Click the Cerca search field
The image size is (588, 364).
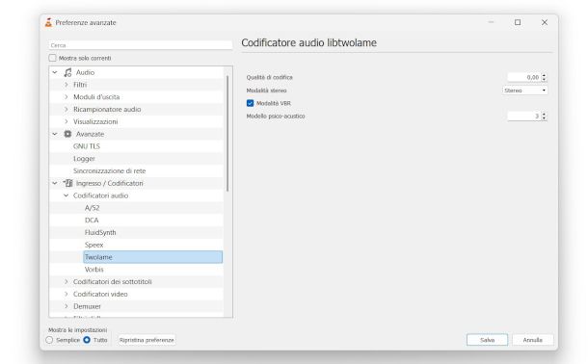click(141, 45)
